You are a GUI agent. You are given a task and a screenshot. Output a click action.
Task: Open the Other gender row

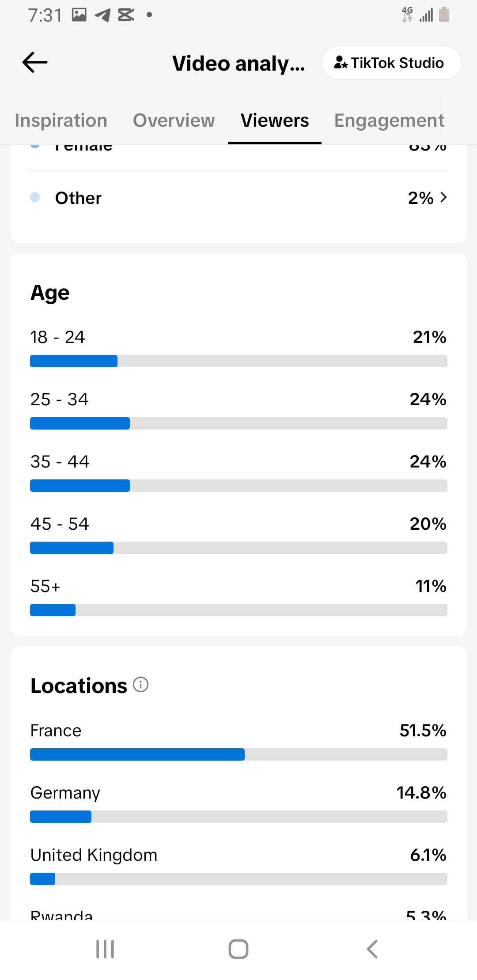point(238,198)
